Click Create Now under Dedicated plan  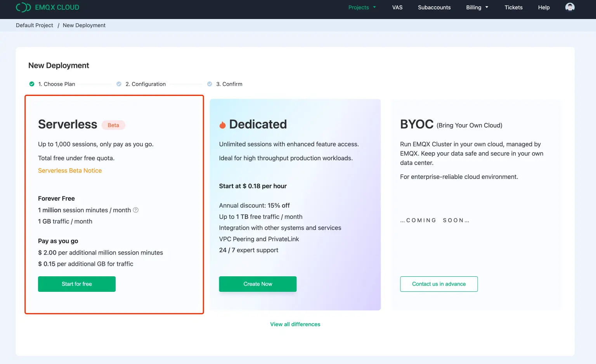[x=258, y=284]
